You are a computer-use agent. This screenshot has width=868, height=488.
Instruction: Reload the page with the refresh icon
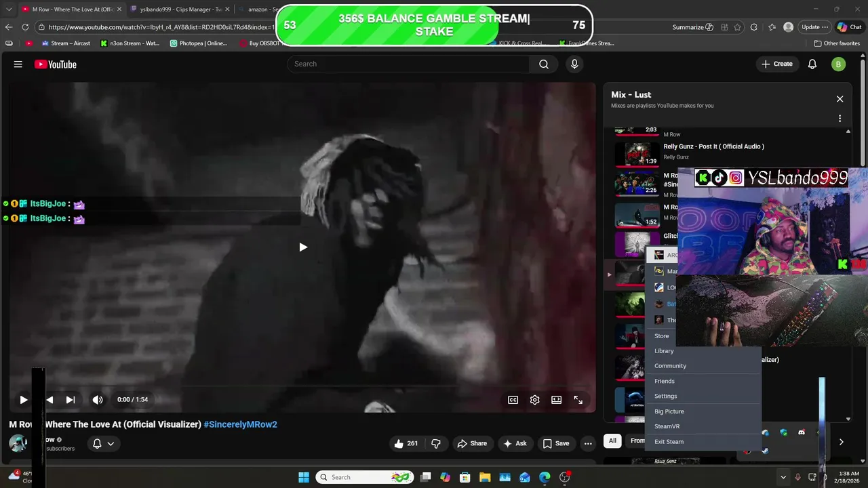(x=25, y=27)
